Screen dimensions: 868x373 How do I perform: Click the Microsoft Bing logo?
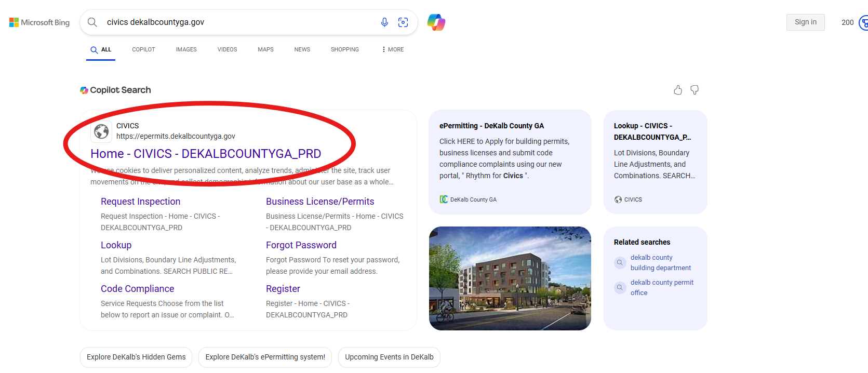39,22
